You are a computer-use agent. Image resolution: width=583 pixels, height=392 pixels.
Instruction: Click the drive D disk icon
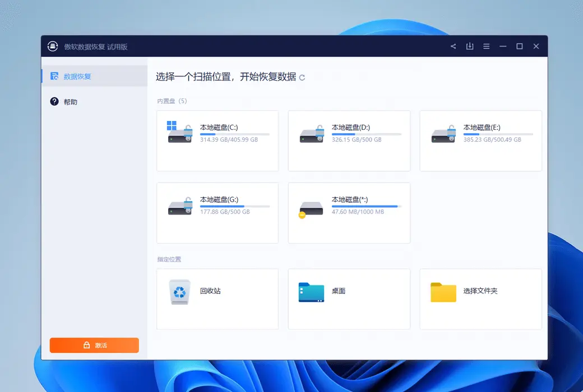click(x=312, y=134)
